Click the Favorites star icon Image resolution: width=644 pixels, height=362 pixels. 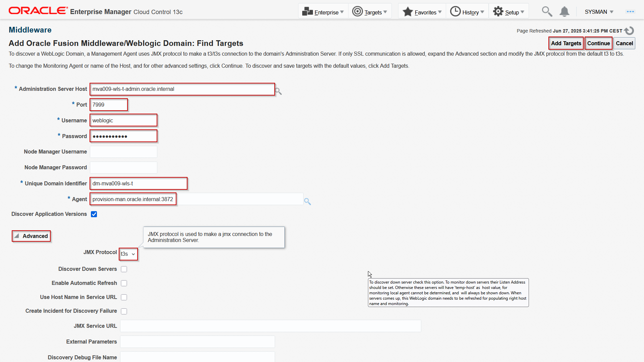(408, 12)
